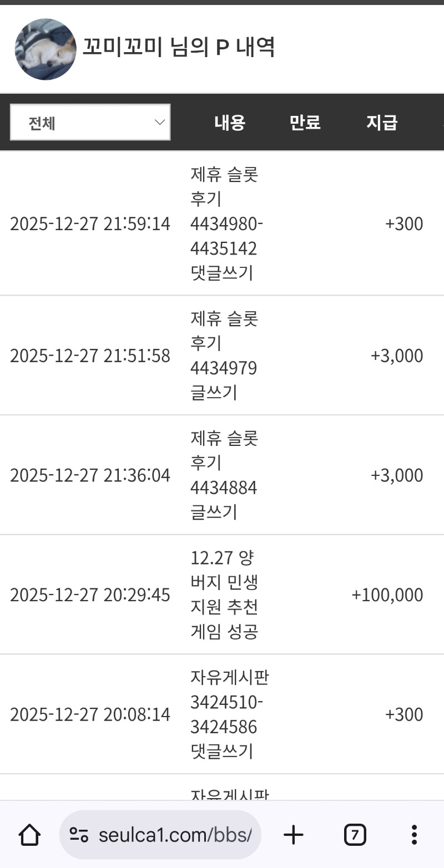Select the 지급 column header

[x=381, y=123]
